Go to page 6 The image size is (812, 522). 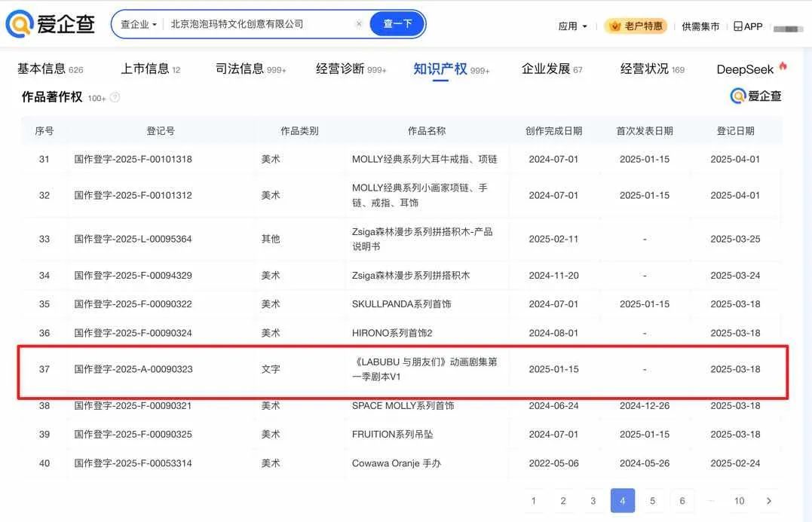tap(682, 501)
